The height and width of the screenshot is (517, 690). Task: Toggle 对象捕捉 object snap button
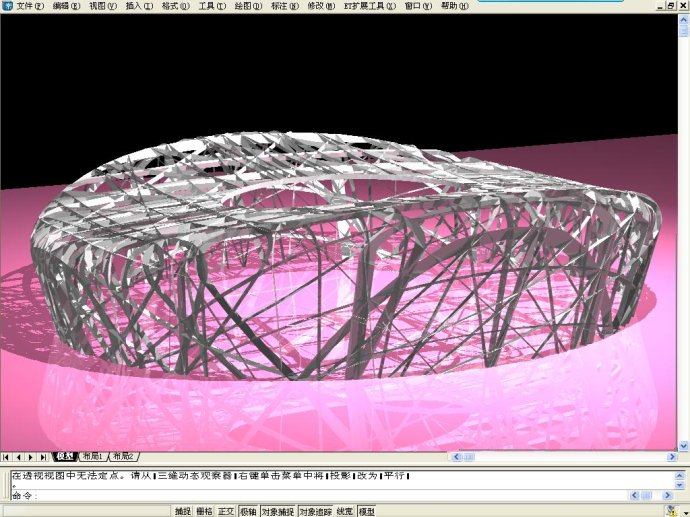point(277,511)
